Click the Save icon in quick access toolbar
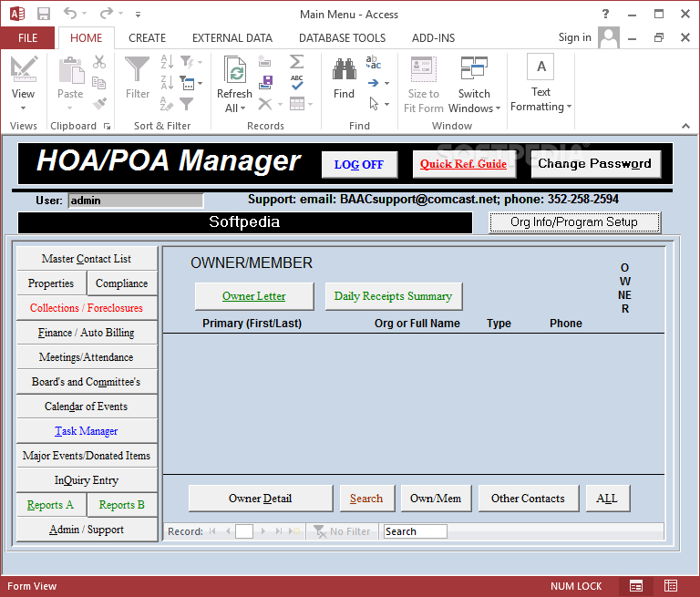This screenshot has height=597, width=700. point(44,14)
